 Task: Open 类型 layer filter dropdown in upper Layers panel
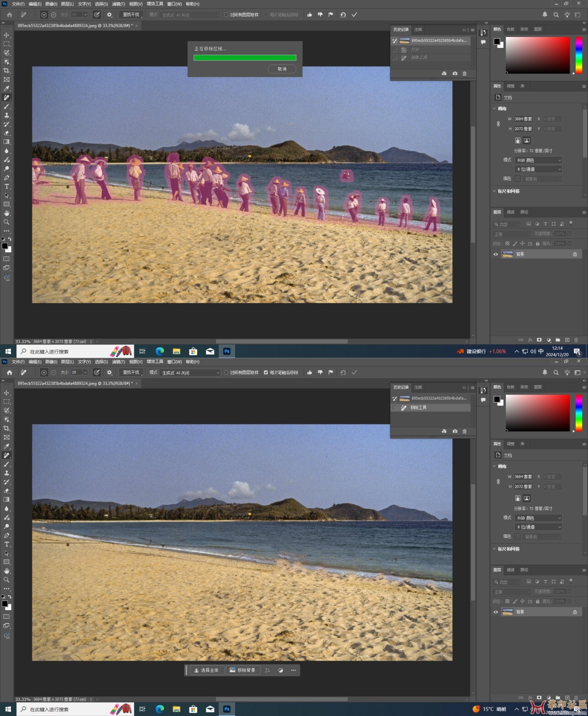507,224
